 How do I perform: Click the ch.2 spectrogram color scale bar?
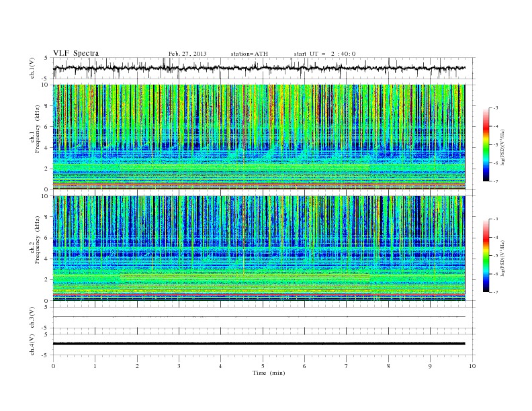click(486, 256)
